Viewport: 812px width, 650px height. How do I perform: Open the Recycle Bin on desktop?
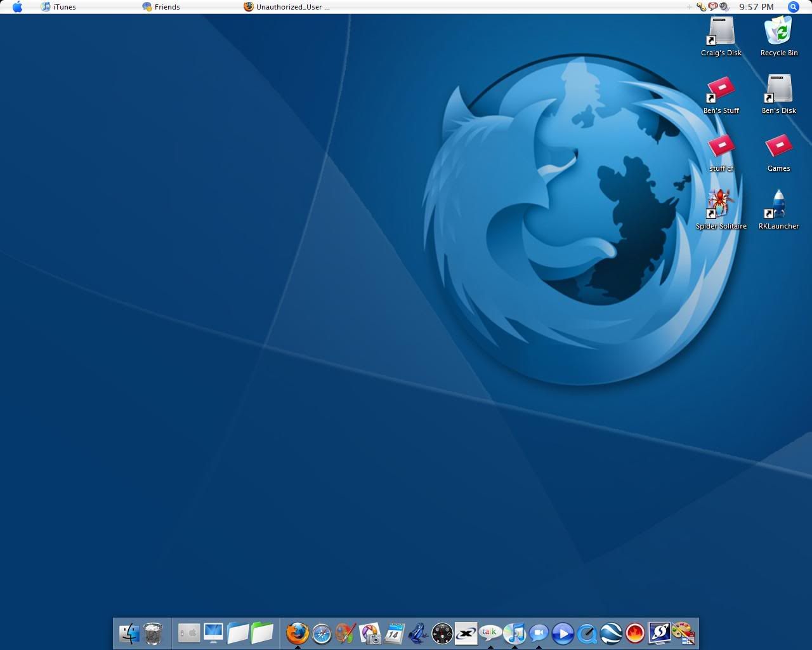tap(779, 37)
